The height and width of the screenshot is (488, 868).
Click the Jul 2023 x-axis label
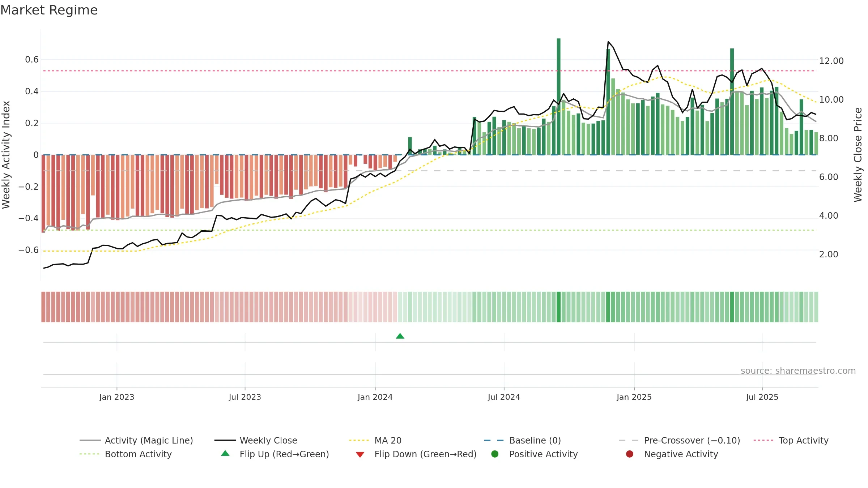245,397
